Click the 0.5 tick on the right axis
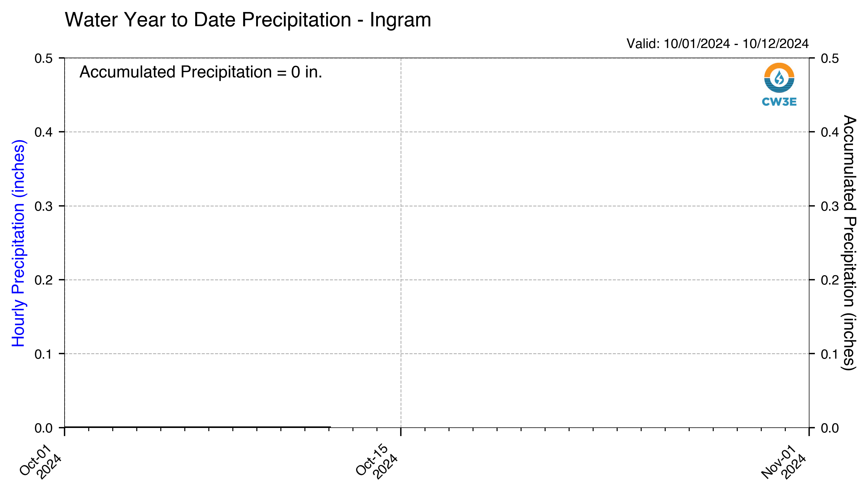 pos(830,58)
